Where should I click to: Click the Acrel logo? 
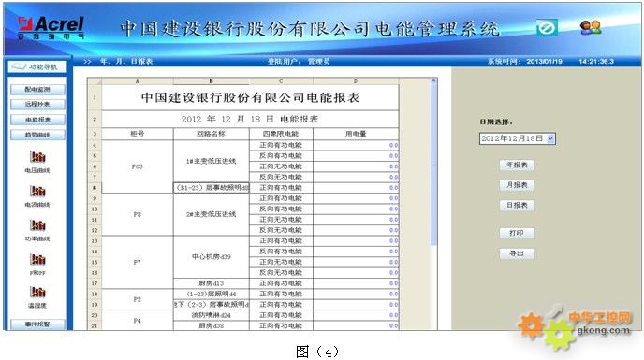pyautogui.click(x=51, y=27)
